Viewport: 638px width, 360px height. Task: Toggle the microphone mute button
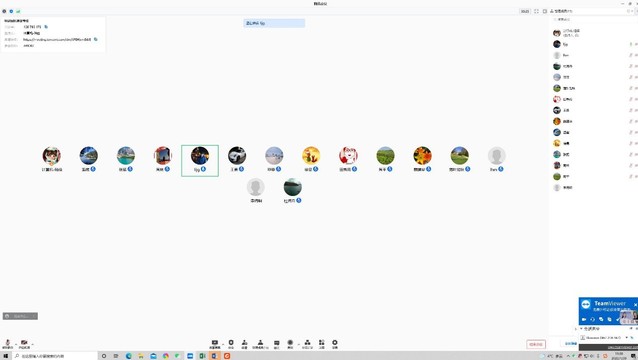pyautogui.click(x=7, y=344)
